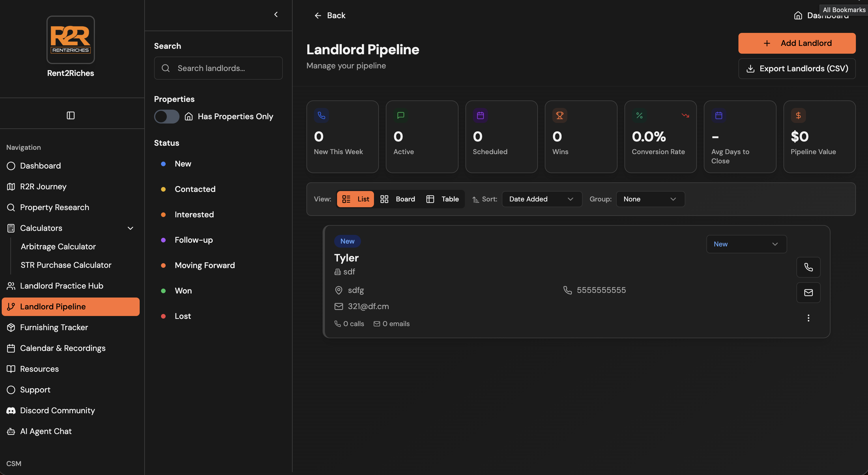Viewport: 868px width, 475px height.
Task: Filter by the Won status
Action: [x=183, y=291]
